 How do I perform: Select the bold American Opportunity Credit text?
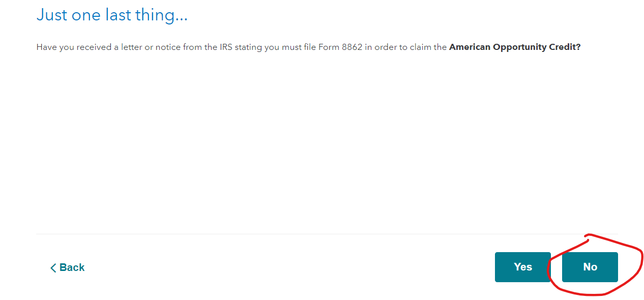515,47
